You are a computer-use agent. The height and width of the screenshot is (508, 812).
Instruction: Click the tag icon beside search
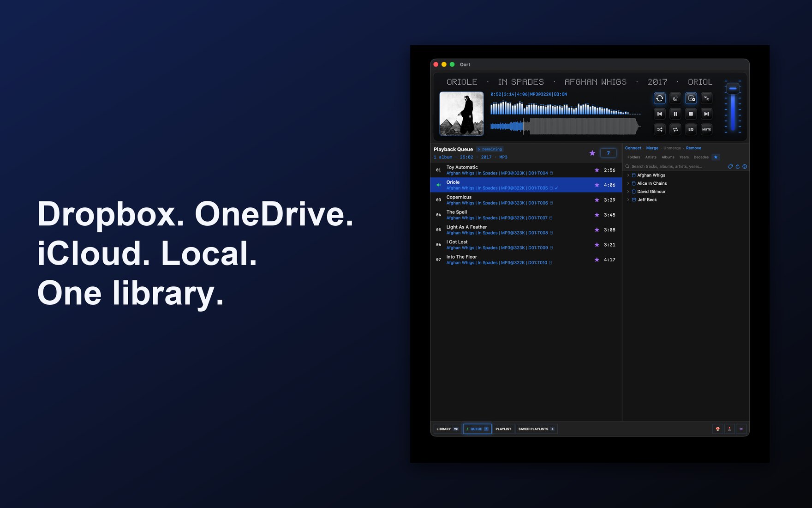coord(730,166)
